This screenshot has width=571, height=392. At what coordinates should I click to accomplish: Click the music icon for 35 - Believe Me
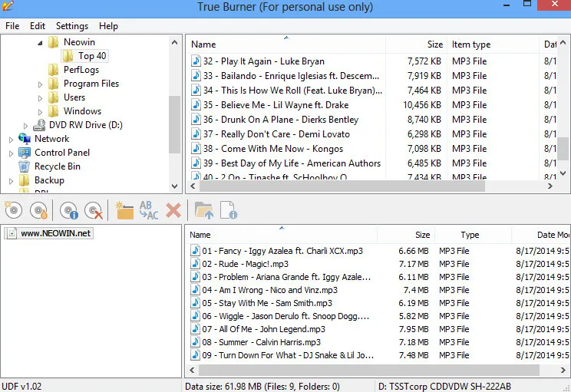[196, 105]
